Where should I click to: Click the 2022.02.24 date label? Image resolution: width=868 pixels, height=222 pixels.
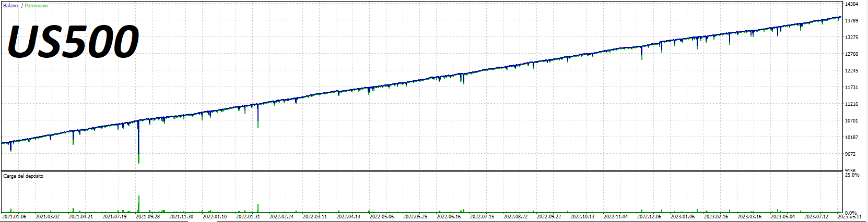coord(281,217)
